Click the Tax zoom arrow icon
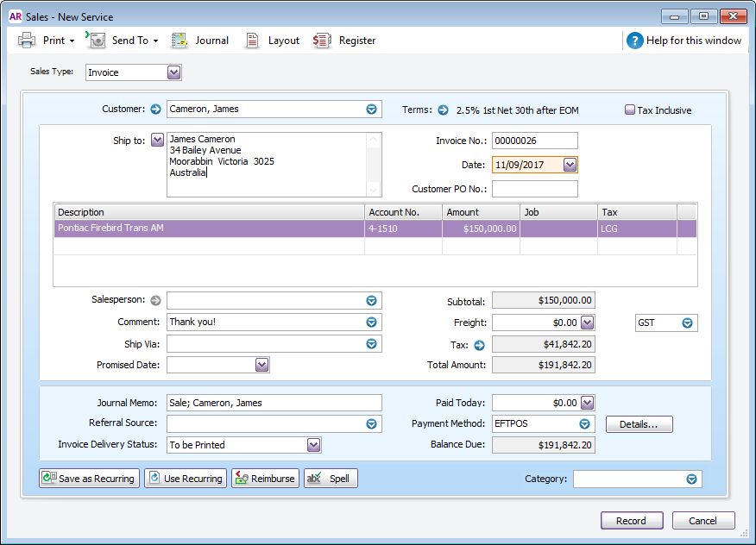The height and width of the screenshot is (545, 756). [x=480, y=345]
